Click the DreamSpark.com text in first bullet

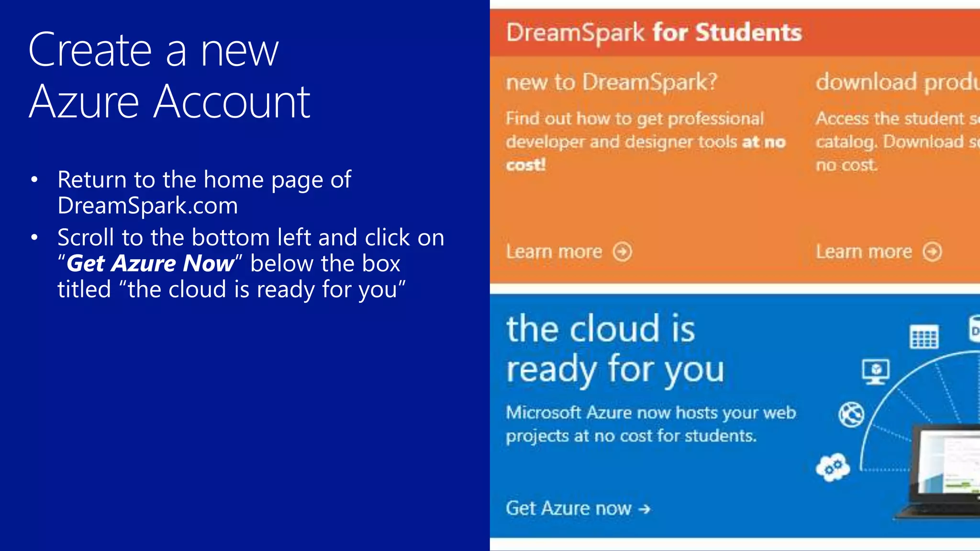coord(147,206)
